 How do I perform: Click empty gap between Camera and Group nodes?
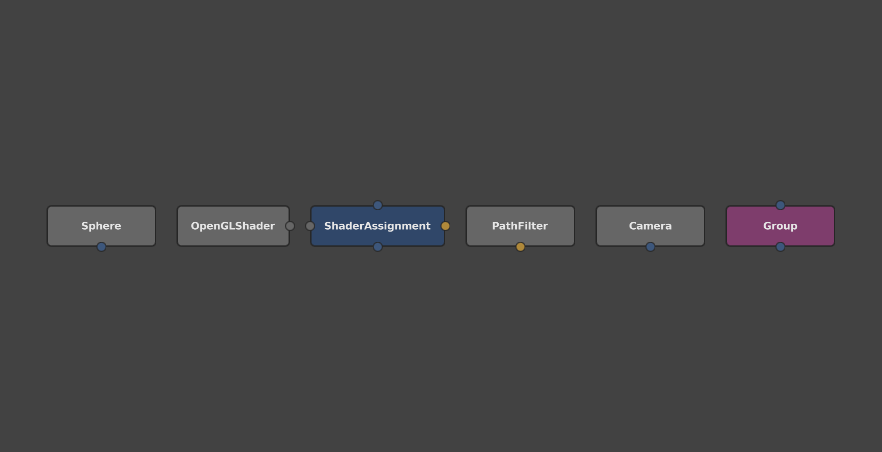(715, 226)
